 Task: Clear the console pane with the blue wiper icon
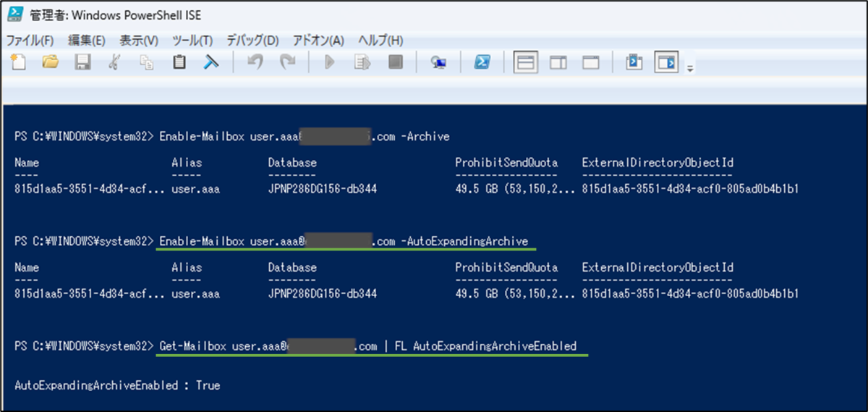click(210, 62)
